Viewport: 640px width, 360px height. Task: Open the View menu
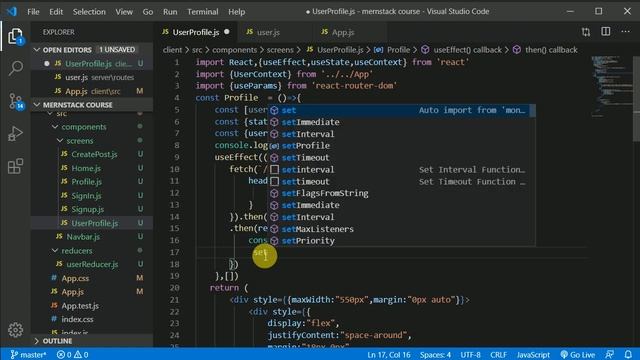(124, 11)
